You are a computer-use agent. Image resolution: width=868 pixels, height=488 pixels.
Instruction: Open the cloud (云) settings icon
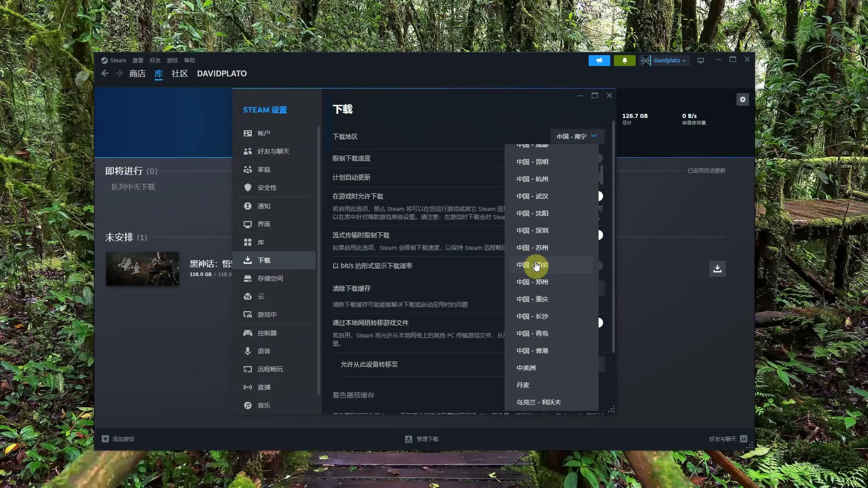(x=248, y=296)
